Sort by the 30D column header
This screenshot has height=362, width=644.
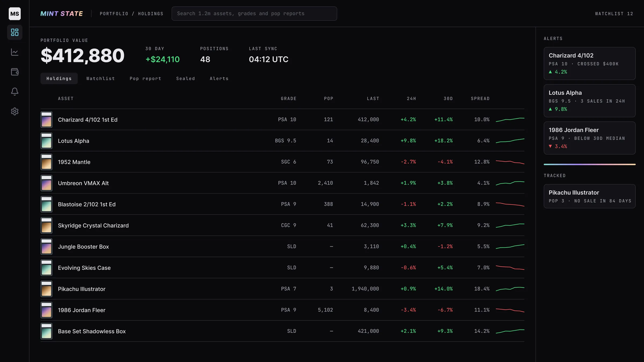click(448, 99)
